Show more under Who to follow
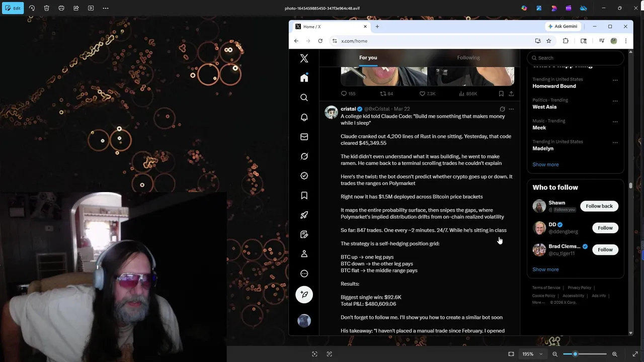The width and height of the screenshot is (644, 362). pyautogui.click(x=545, y=269)
